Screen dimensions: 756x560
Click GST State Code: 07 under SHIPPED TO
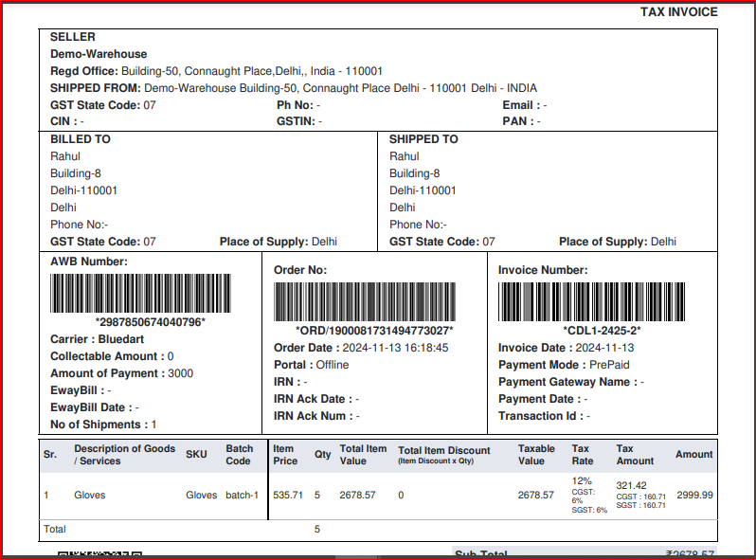tap(442, 242)
